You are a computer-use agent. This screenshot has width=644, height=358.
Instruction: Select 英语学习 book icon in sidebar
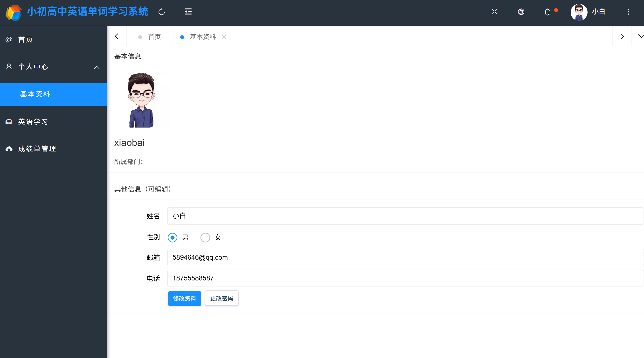tap(9, 122)
